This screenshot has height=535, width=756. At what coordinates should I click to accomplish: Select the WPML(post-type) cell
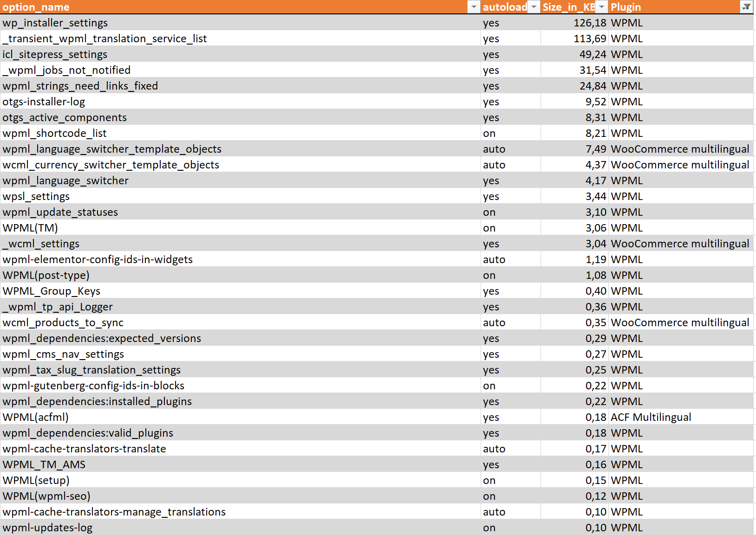(241, 275)
